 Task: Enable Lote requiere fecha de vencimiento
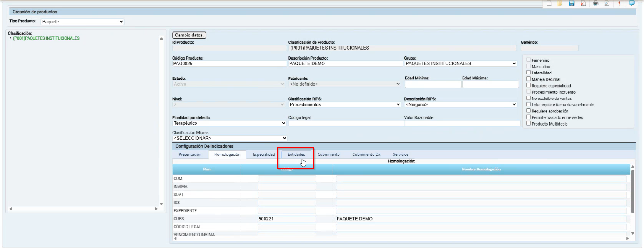[529, 104]
